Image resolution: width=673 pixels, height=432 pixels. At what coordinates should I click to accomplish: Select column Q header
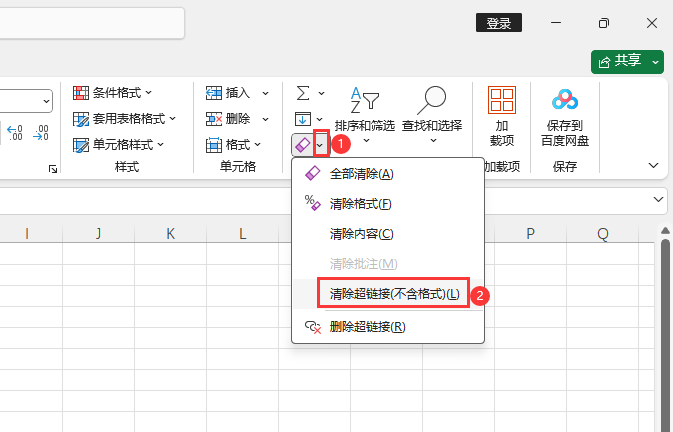click(603, 234)
